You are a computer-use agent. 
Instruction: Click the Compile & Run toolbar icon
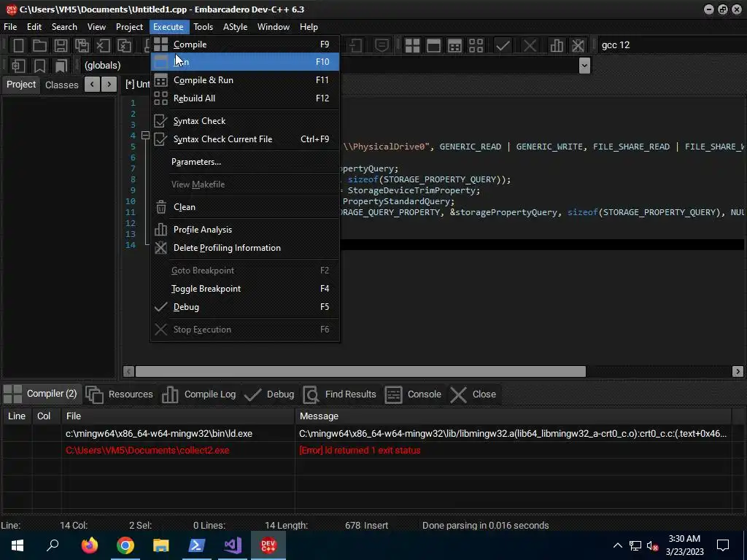[455, 45]
